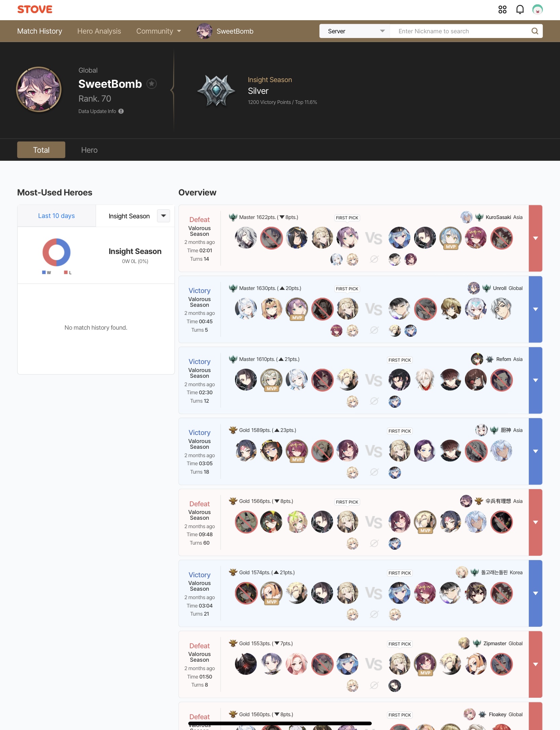Toggle favorite star next to SweetBomb

pos(152,84)
